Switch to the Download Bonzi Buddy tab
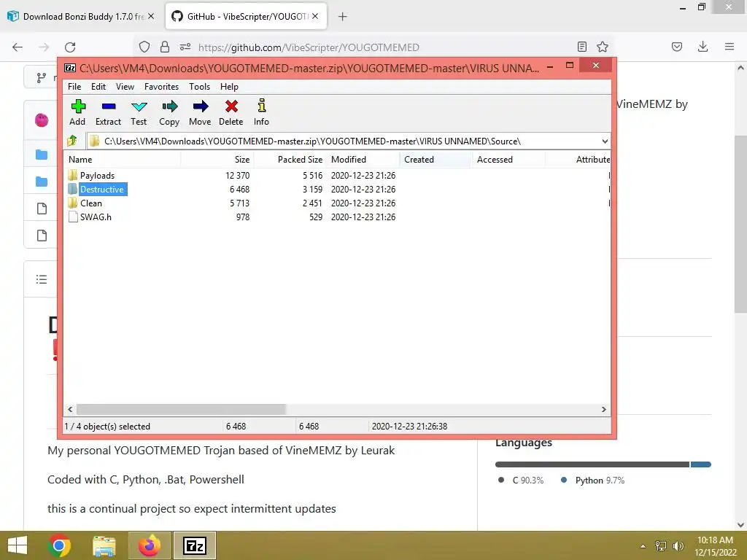 pos(81,17)
